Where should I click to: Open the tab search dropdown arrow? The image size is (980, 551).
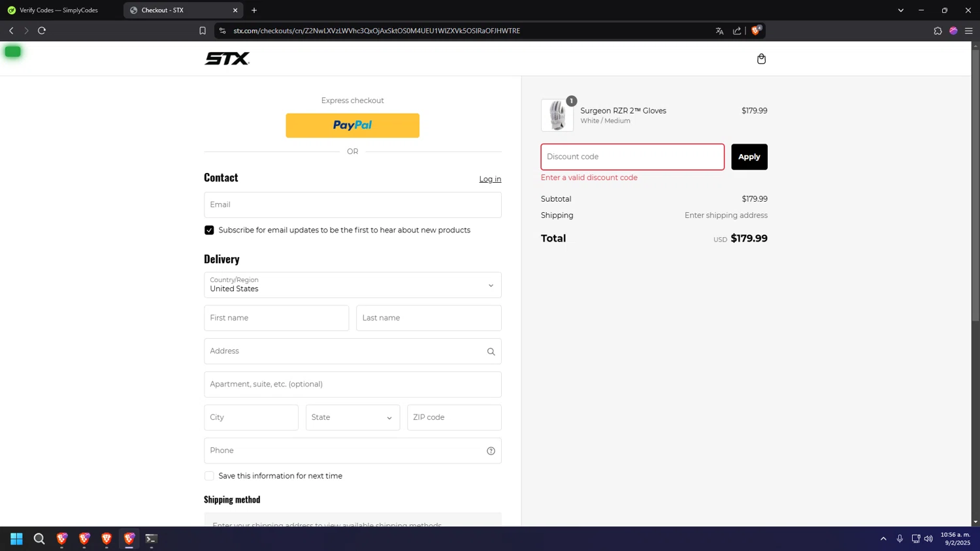(x=900, y=10)
